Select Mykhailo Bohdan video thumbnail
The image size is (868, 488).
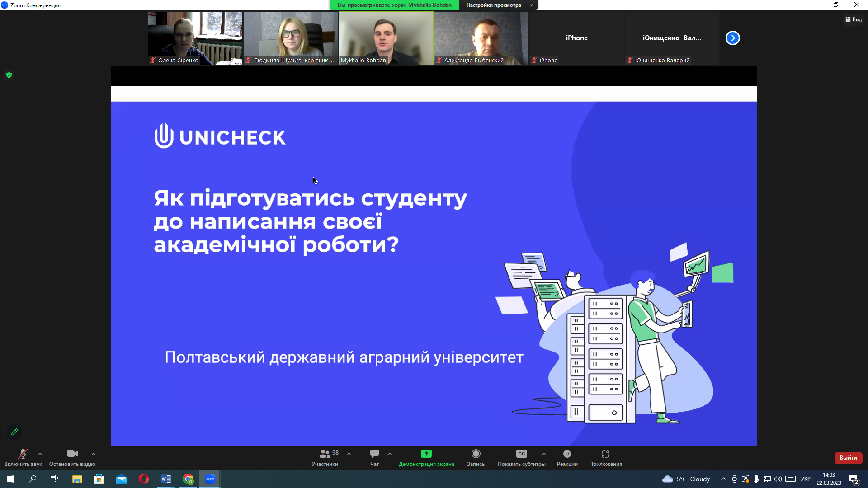pos(386,38)
